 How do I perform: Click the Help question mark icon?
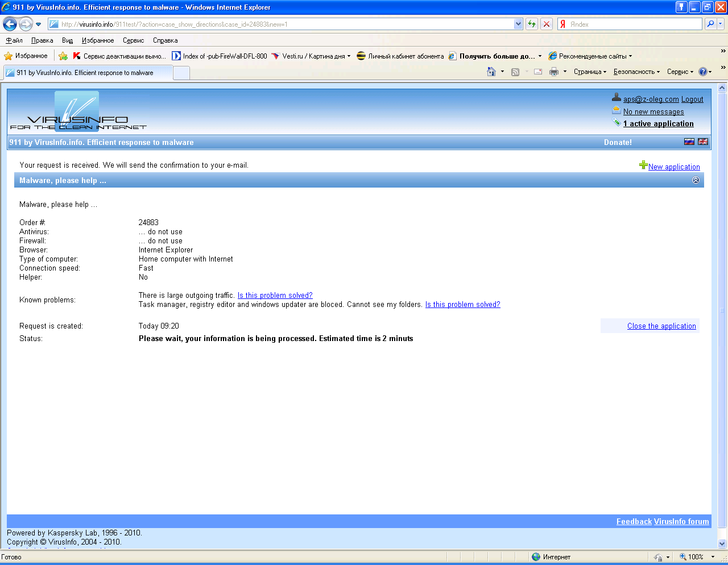[703, 72]
